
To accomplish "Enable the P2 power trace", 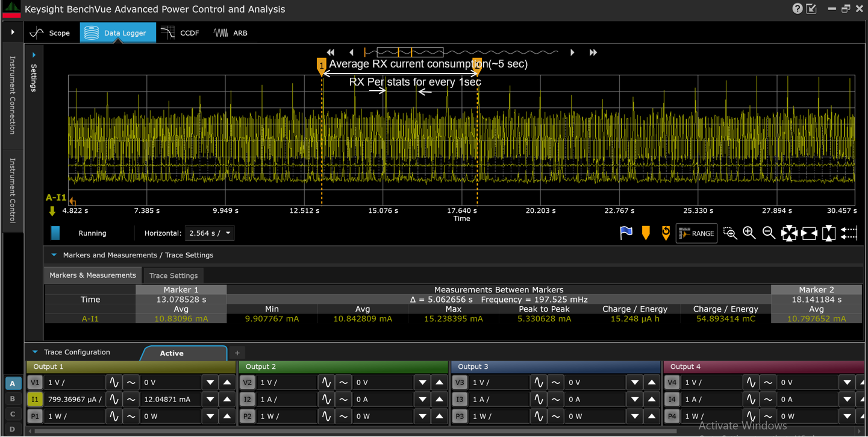I will [x=248, y=416].
